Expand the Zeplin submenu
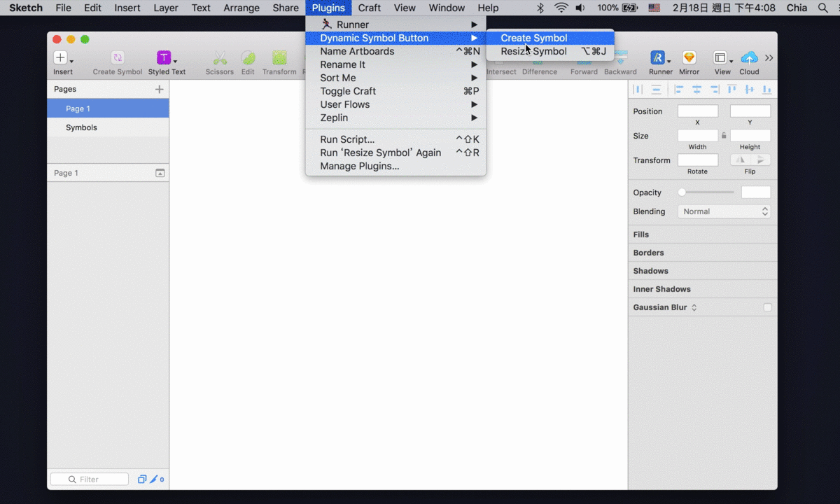The width and height of the screenshot is (840, 504). click(395, 118)
